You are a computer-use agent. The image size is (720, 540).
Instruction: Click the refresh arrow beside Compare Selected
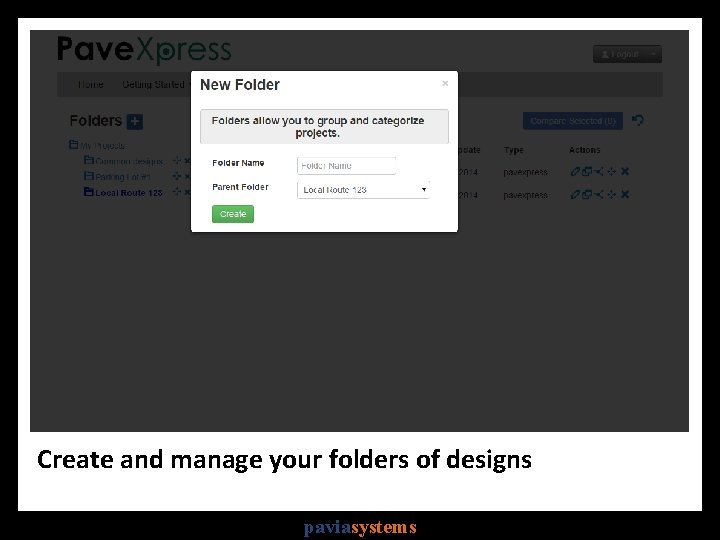point(637,120)
